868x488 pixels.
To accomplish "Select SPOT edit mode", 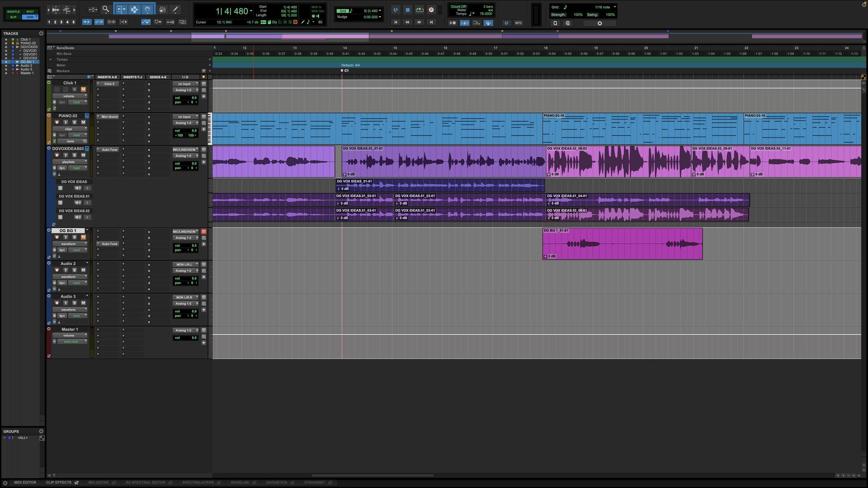I will [30, 11].
